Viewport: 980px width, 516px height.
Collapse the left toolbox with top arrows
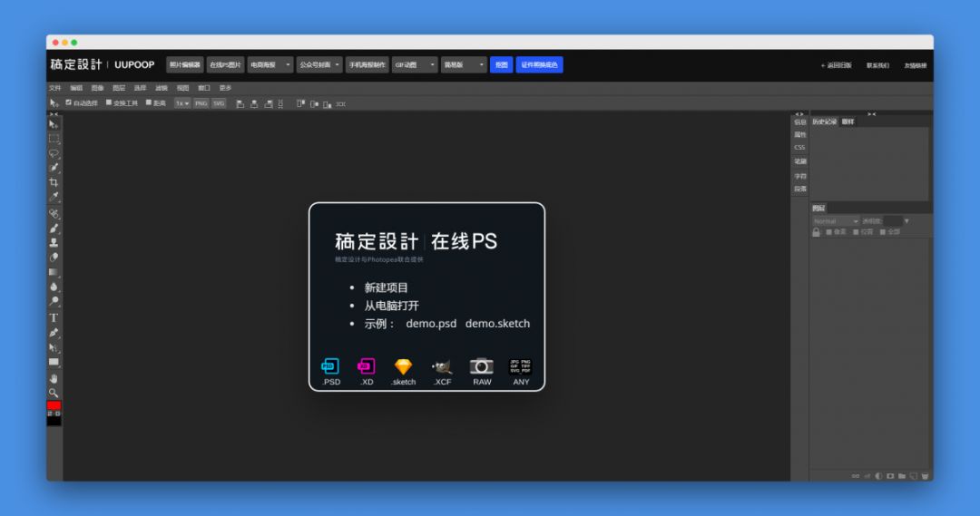[54, 114]
